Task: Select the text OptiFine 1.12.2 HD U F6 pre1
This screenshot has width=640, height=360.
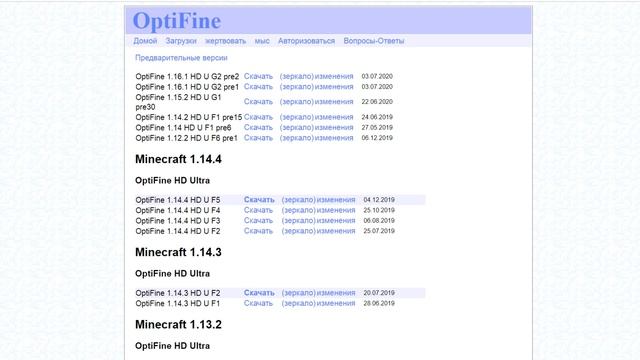Action: [187, 138]
